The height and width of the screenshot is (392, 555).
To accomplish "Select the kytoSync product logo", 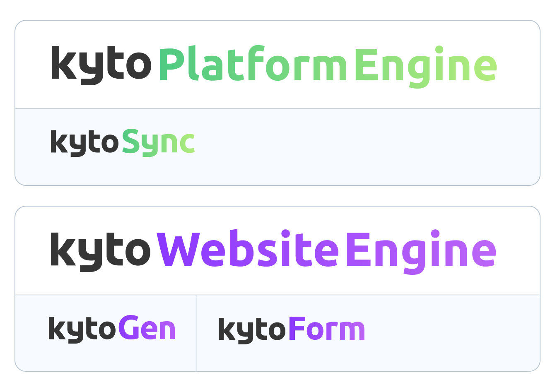I will pos(123,142).
